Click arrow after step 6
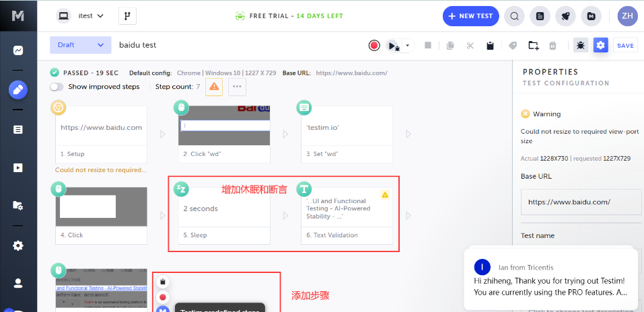 click(x=408, y=216)
